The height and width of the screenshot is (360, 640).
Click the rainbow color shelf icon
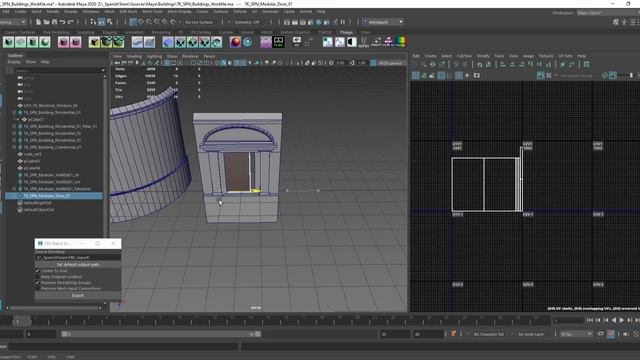point(401,42)
